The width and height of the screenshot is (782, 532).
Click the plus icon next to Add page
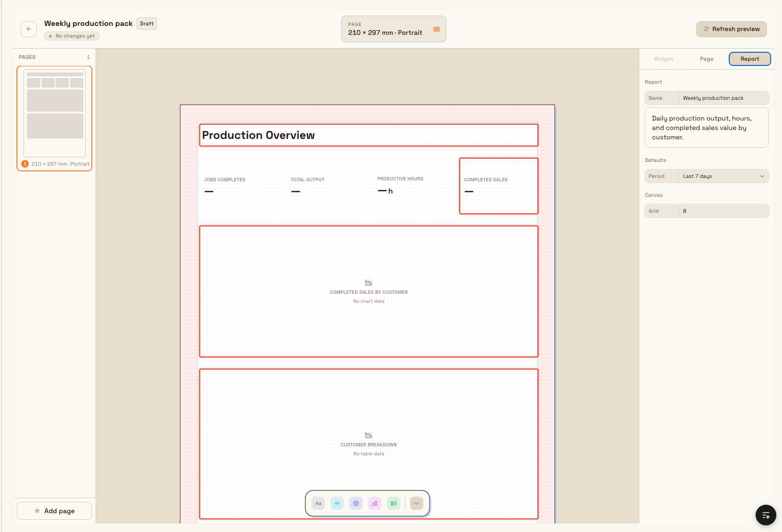coord(37,511)
